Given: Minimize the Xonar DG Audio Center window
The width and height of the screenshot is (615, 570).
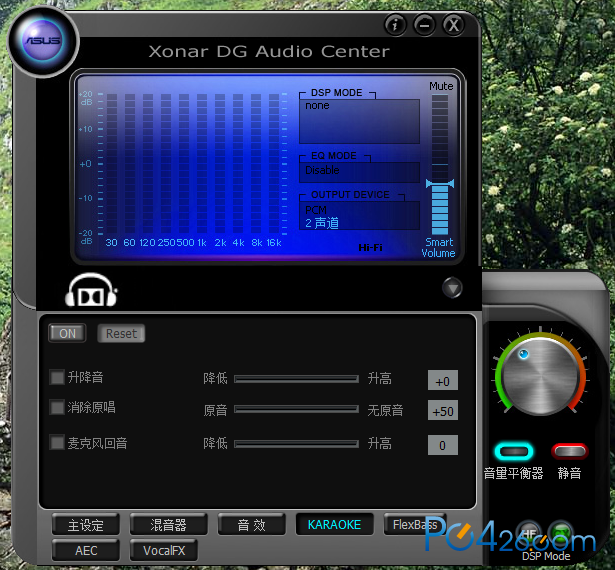Looking at the screenshot, I should [424, 25].
